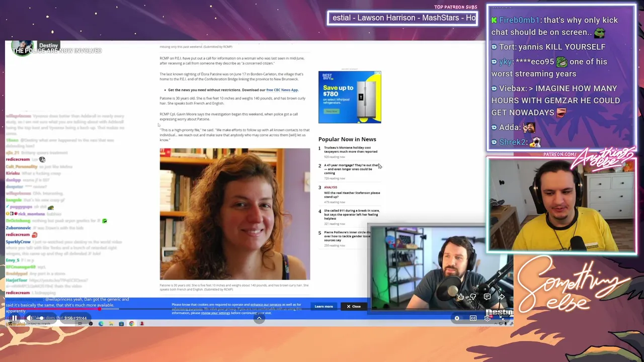Mute the video volume speaker icon
The image size is (644, 362).
(30, 318)
